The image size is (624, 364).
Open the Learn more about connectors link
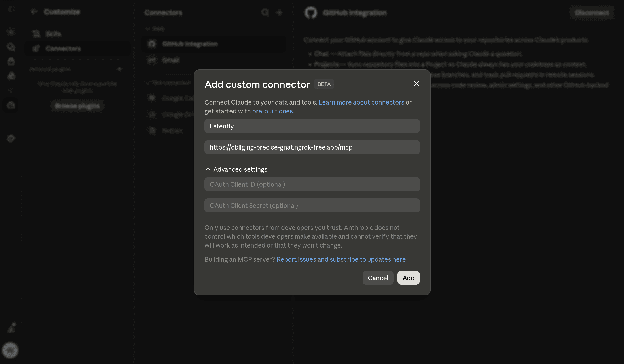coord(361,102)
